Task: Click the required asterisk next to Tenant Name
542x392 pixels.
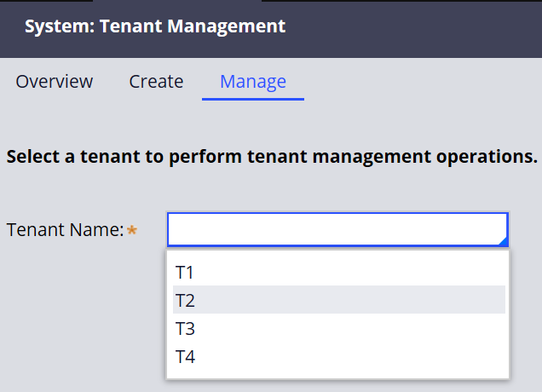Action: (x=132, y=230)
